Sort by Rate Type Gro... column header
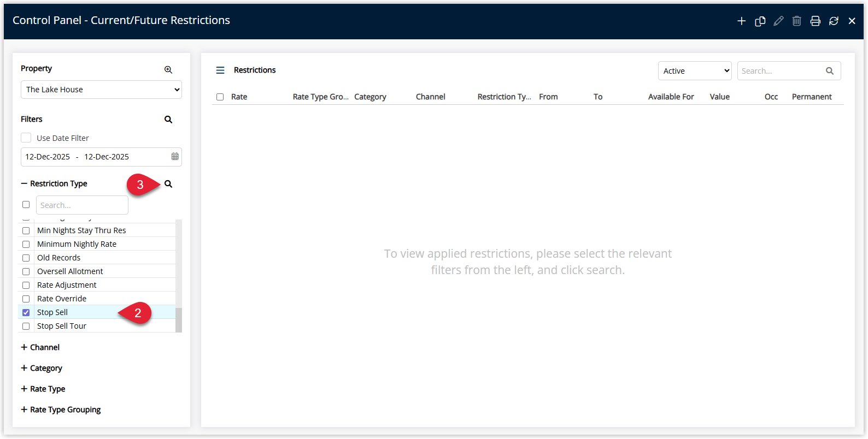 point(320,97)
